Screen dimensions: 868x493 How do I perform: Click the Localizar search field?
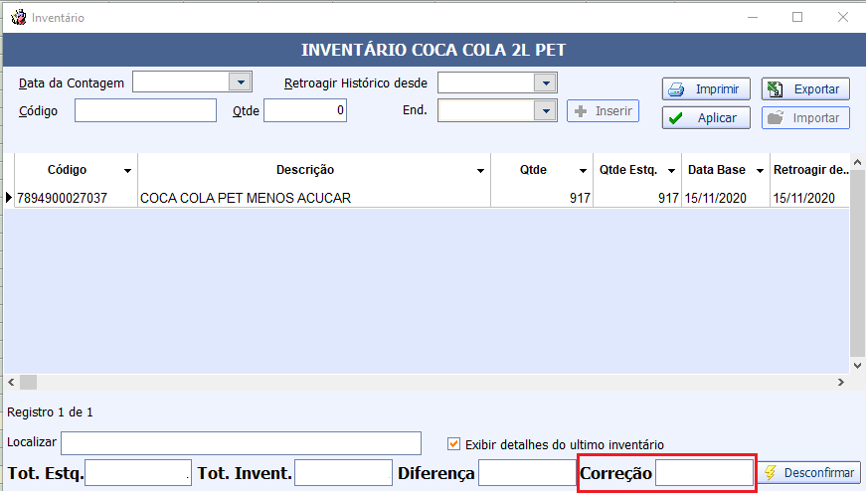[x=241, y=443]
